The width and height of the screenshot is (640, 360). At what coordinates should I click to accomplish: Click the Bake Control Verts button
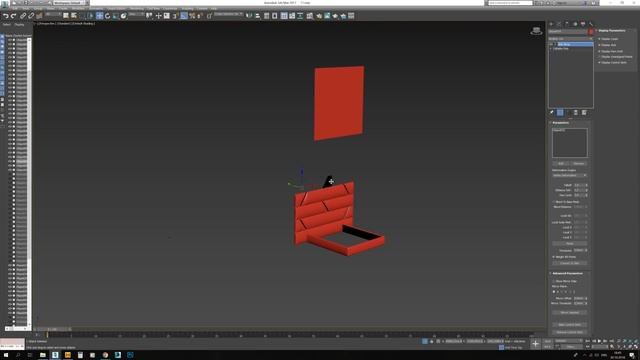click(x=570, y=325)
